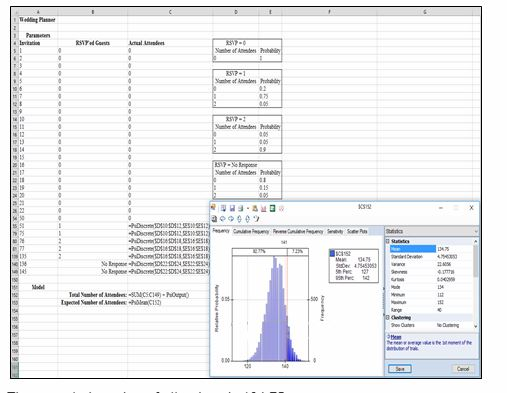Open the Statistics panel dropdown

click(476, 231)
